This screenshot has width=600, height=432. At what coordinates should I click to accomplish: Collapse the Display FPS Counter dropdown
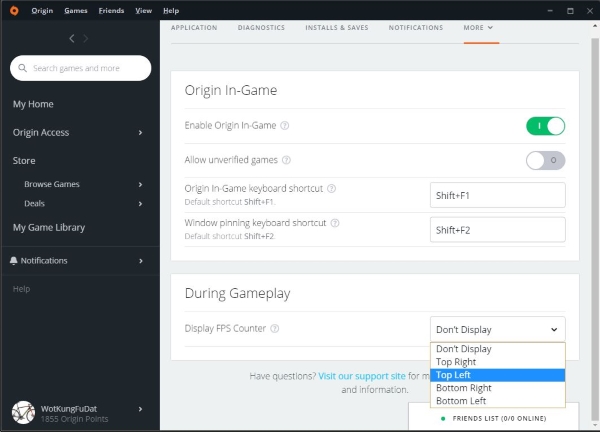point(497,329)
